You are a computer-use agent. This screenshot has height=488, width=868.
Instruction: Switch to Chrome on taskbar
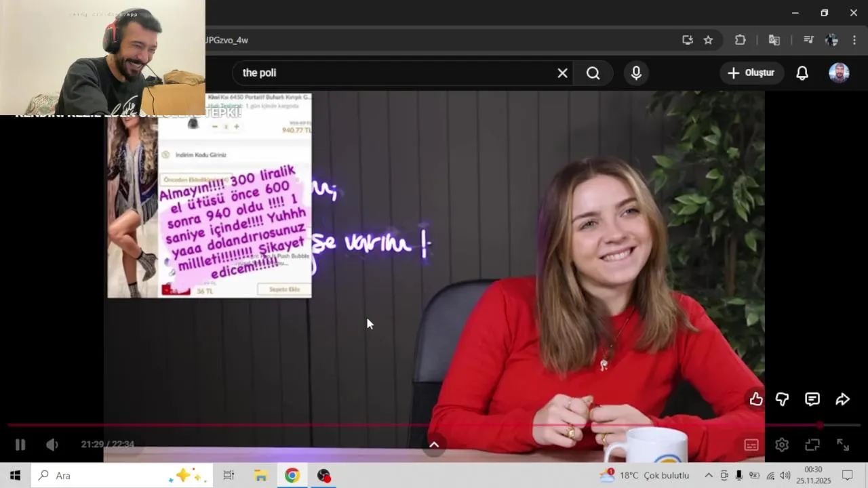[x=292, y=475]
